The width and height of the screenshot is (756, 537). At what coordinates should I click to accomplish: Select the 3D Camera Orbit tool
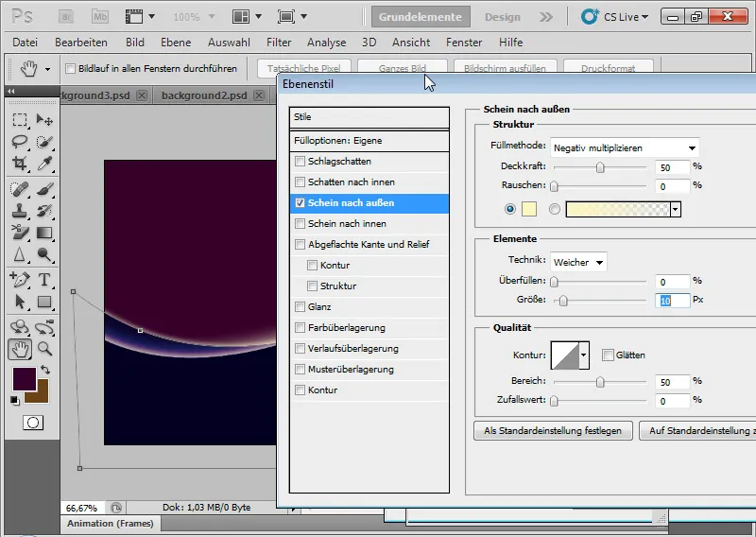(44, 326)
